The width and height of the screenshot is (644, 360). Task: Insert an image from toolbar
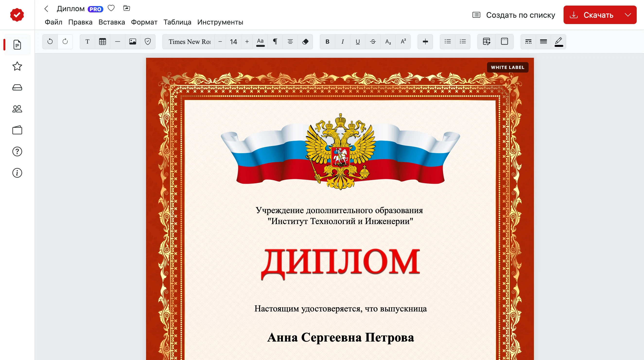pyautogui.click(x=132, y=42)
